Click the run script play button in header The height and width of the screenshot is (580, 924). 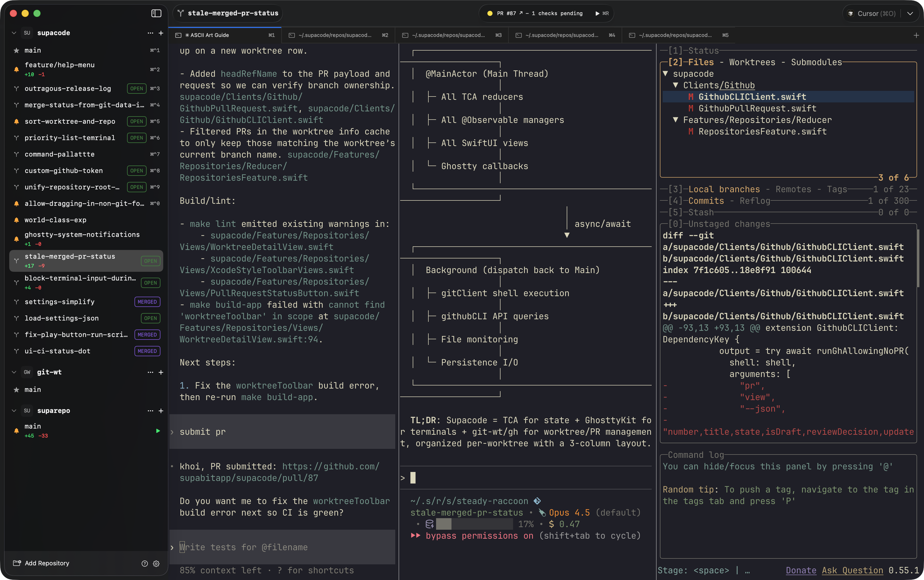(597, 13)
